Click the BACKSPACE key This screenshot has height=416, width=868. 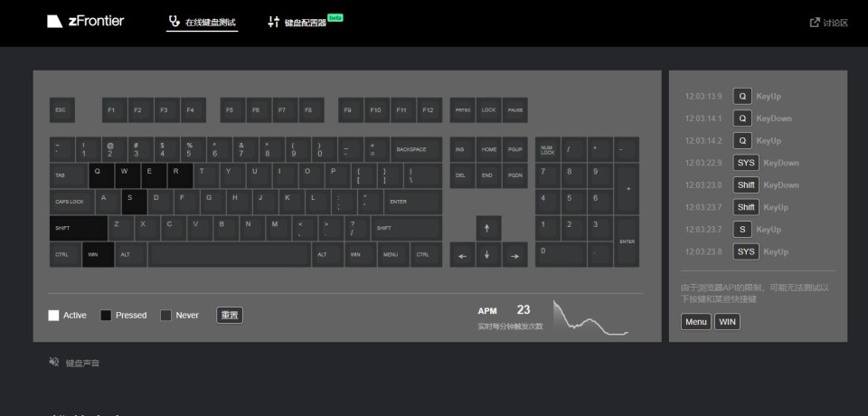416,149
